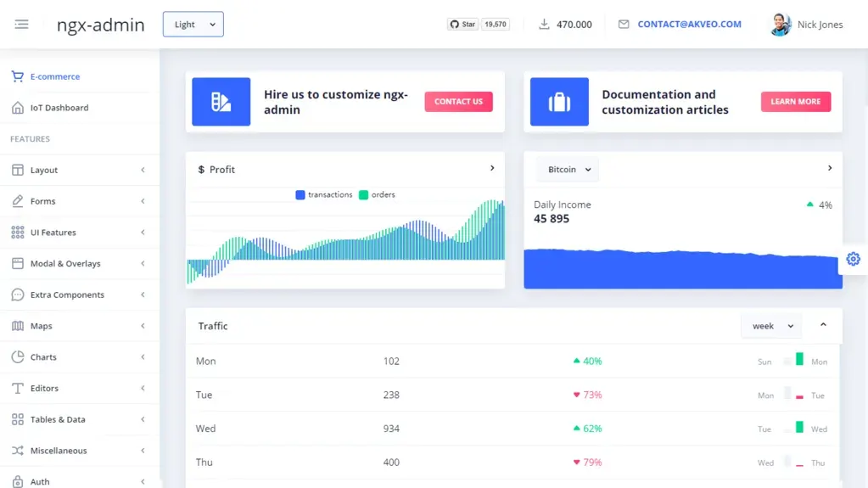
Task: Expand the Maps menu chevron
Action: coord(143,326)
